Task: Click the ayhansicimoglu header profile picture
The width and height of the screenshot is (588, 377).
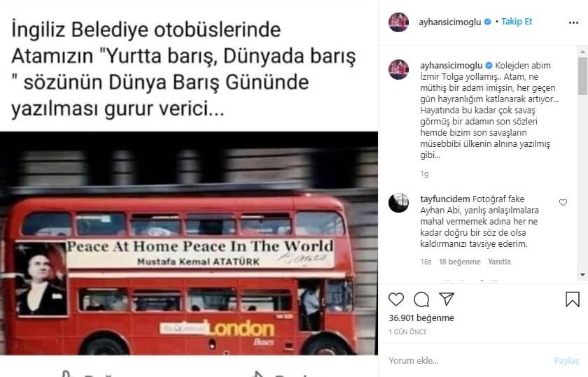Action: click(398, 22)
